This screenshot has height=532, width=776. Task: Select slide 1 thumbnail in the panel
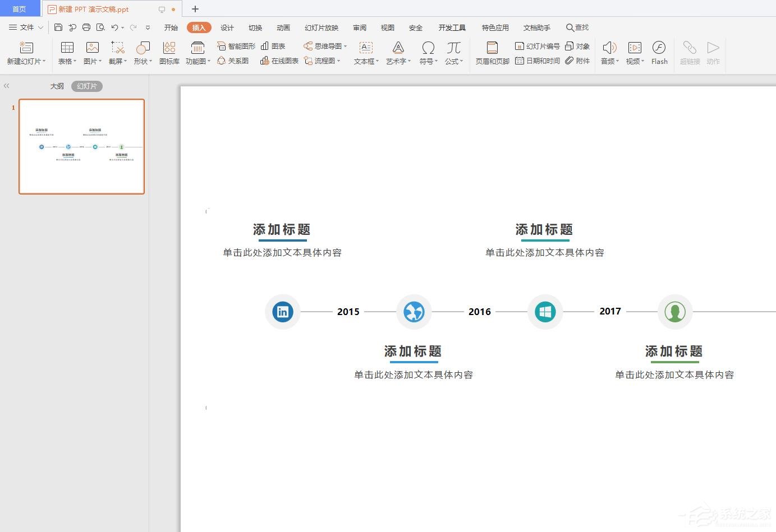pos(81,146)
